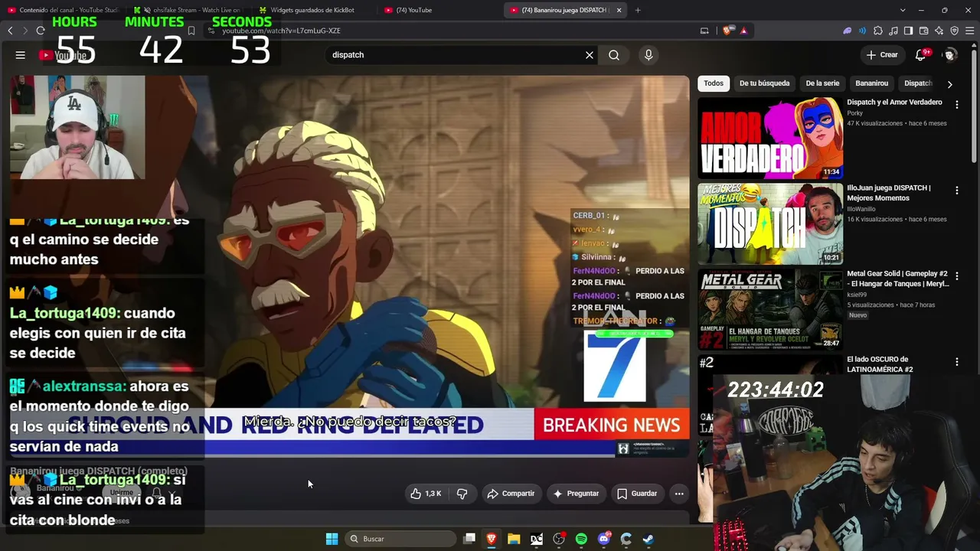
Task: Open 'El lado OSCURO de LATINOAMÉRICA #2' title
Action: coord(880,364)
